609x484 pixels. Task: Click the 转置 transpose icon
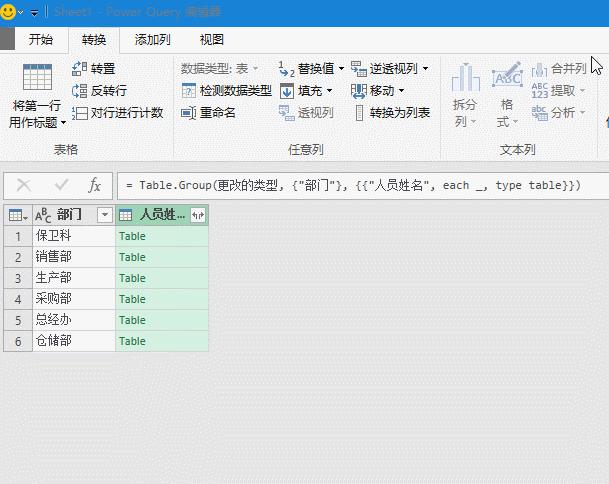(79, 69)
